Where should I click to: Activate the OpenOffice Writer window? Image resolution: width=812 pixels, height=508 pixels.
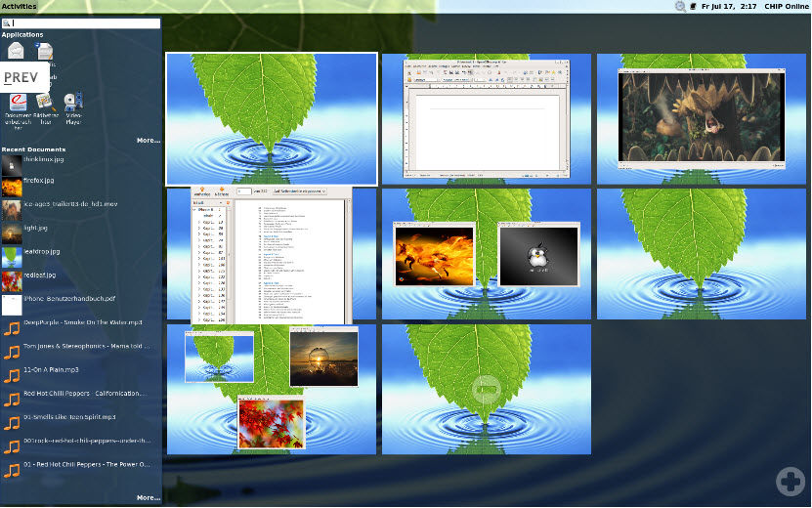tap(487, 118)
